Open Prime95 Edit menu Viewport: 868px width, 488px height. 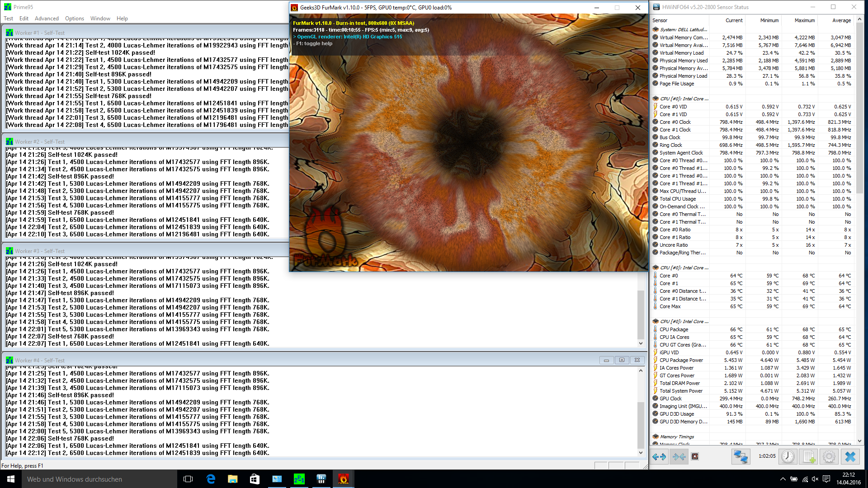[x=24, y=19]
